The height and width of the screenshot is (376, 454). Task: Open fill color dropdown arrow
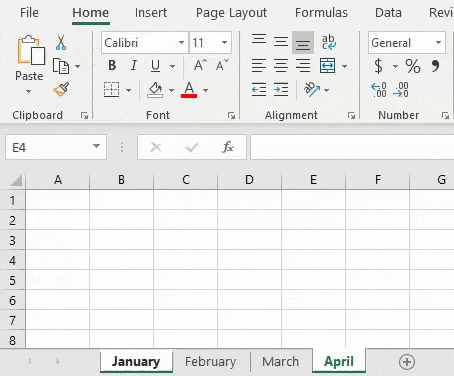coord(171,90)
